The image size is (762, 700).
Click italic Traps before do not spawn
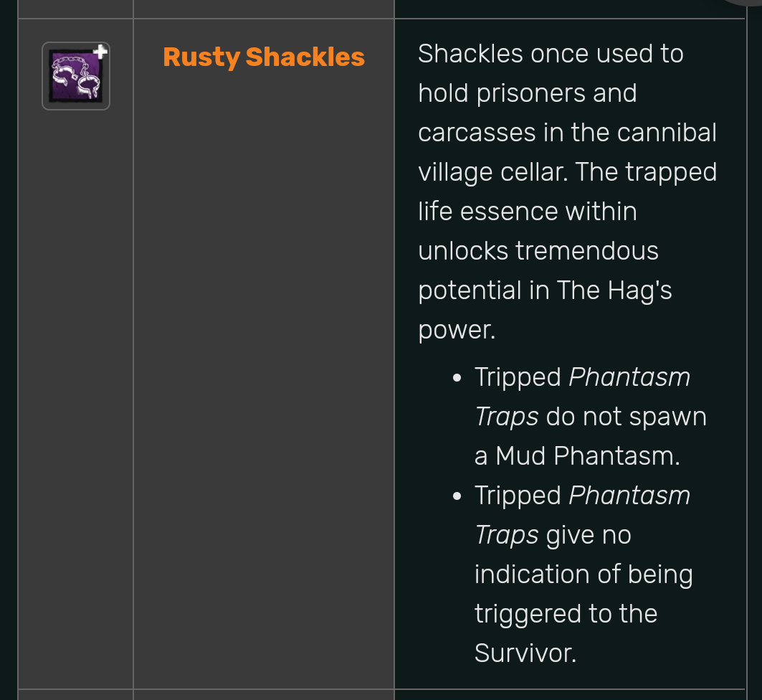pos(506,417)
